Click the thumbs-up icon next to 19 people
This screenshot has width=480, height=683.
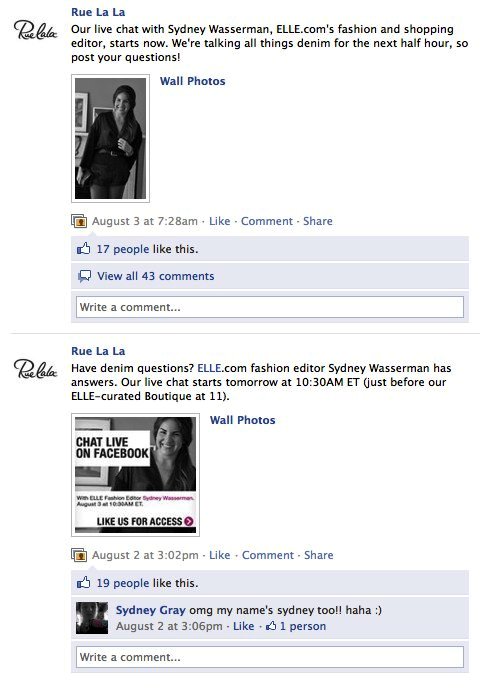click(x=83, y=583)
